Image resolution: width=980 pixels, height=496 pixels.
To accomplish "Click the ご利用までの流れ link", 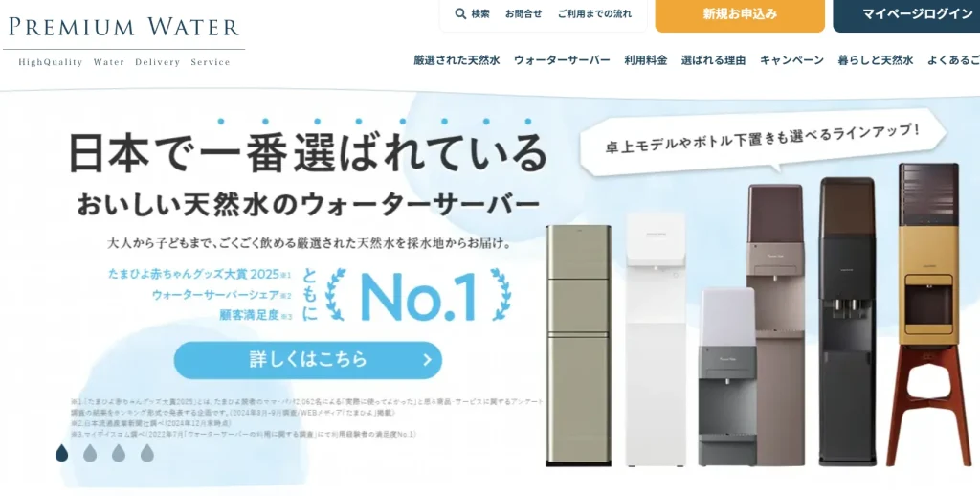I will click(594, 13).
